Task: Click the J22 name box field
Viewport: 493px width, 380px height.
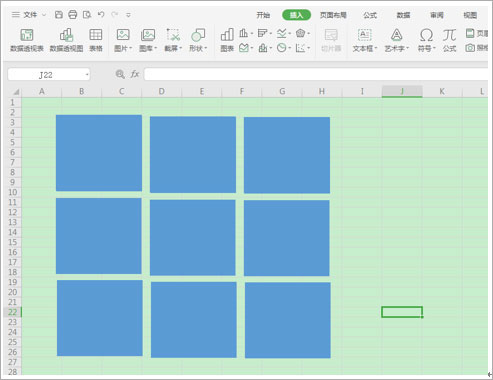Action: pyautogui.click(x=49, y=75)
